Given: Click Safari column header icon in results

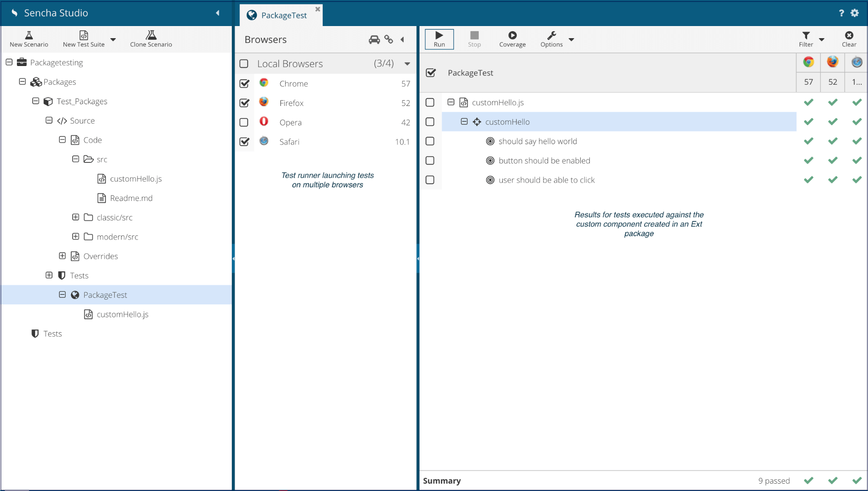Looking at the screenshot, I should pyautogui.click(x=857, y=62).
